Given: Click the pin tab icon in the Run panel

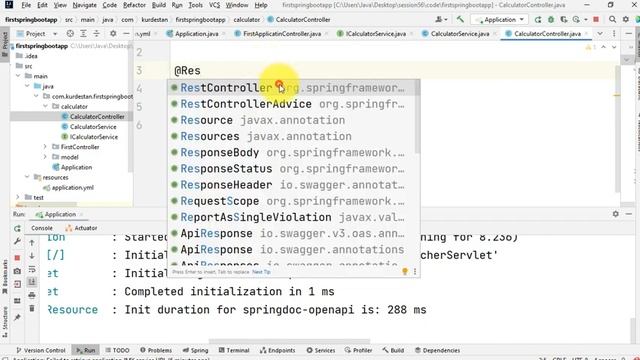Looking at the screenshot, I should pyautogui.click(x=17, y=317).
